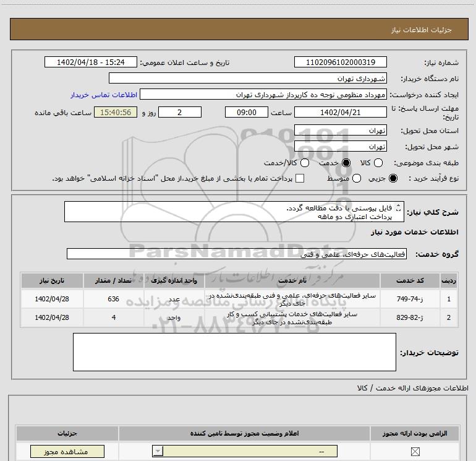
Task: Click the جزئیات اطلاعات نیاز header title
Action: click(422, 30)
